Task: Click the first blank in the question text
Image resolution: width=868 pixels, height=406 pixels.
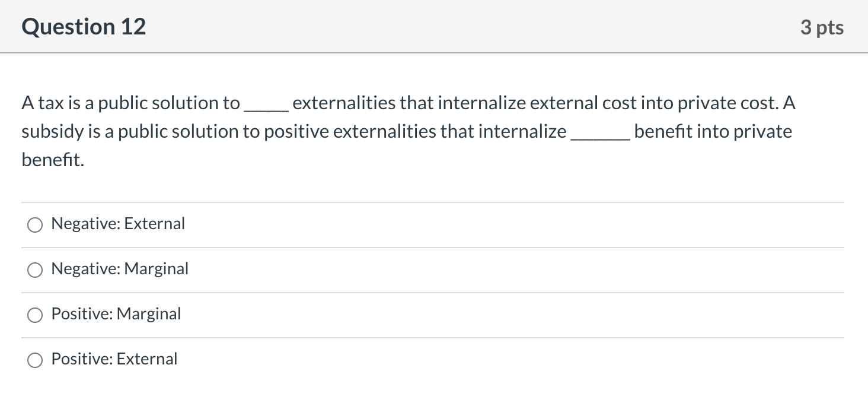Action: coord(266,108)
